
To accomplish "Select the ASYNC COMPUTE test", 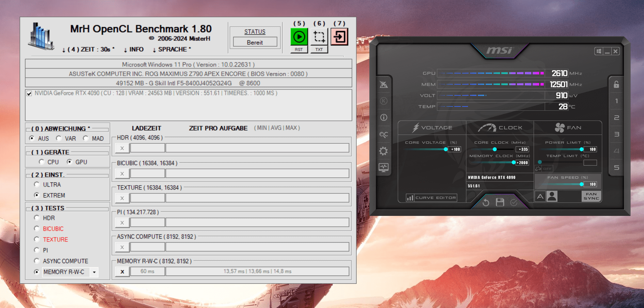I will point(37,261).
